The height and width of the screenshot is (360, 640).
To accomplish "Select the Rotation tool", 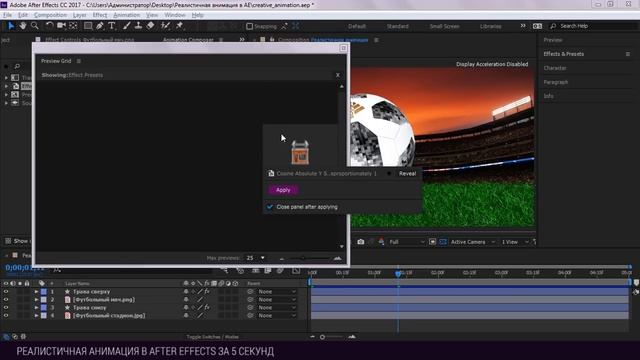I will pyautogui.click(x=49, y=26).
